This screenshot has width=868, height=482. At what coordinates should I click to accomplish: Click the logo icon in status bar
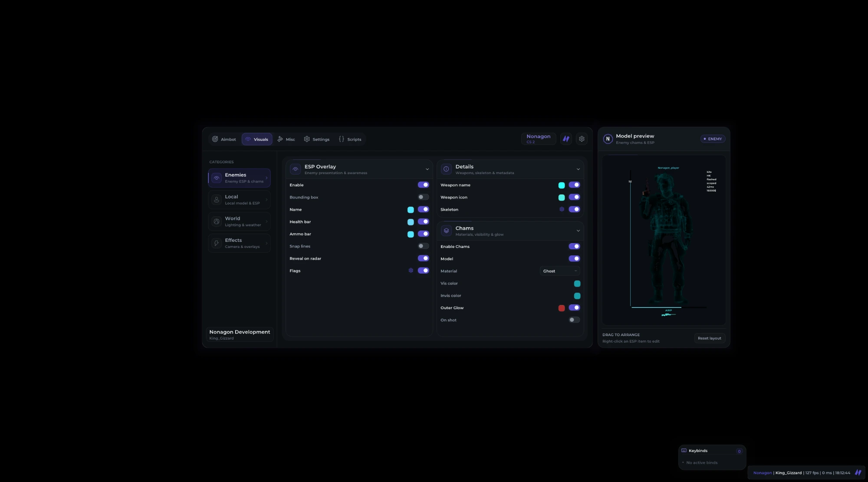pos(858,472)
